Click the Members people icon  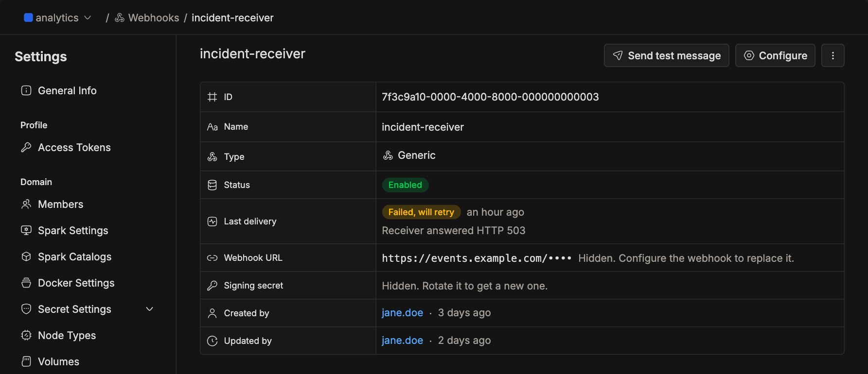26,204
